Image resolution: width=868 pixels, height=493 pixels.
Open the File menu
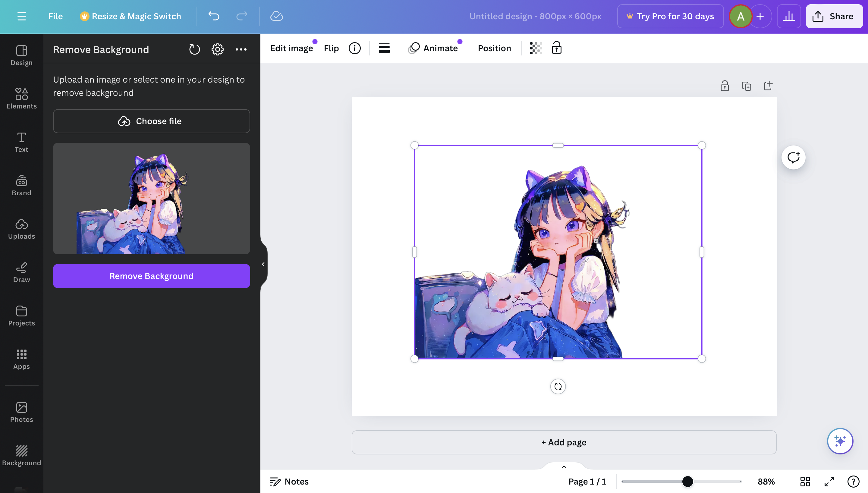tap(55, 16)
